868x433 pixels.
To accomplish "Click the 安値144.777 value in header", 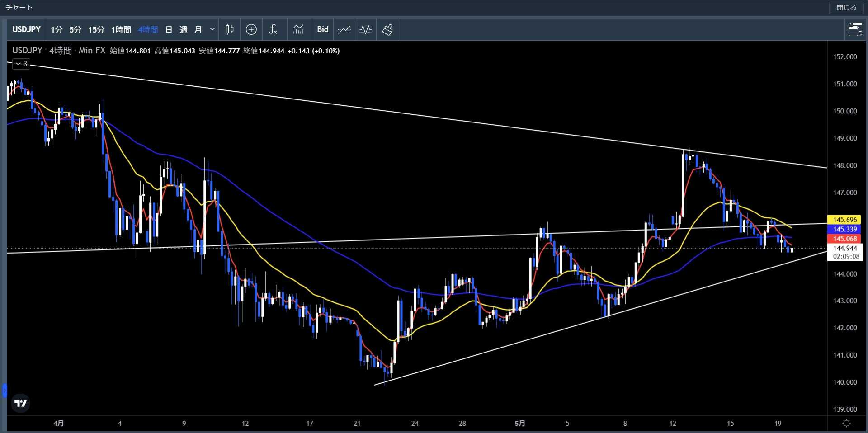I will (x=219, y=51).
